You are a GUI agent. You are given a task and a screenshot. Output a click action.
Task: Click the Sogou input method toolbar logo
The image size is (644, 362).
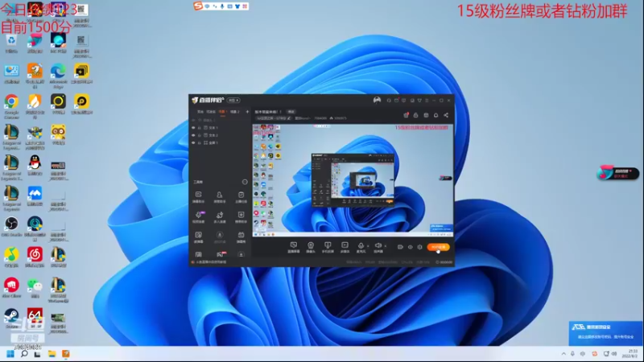(x=198, y=6)
